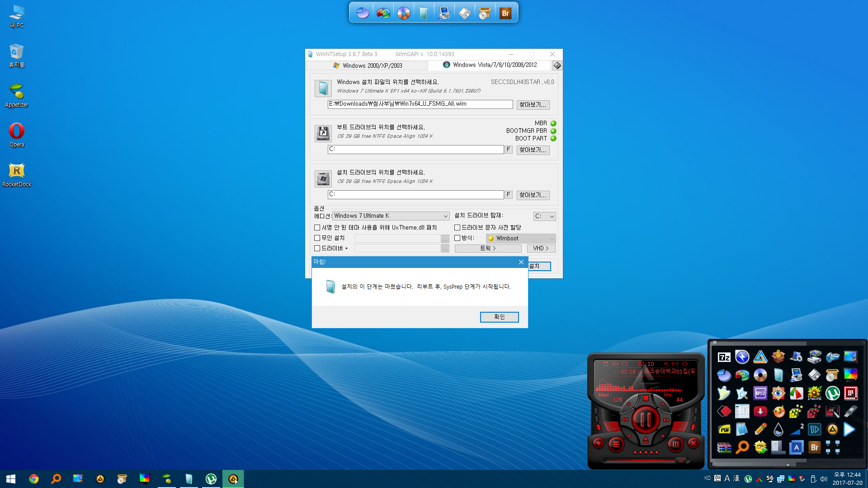Screen dimensions: 868x488
Task: Open PDF viewer icon in launcher panel
Action: click(724, 429)
